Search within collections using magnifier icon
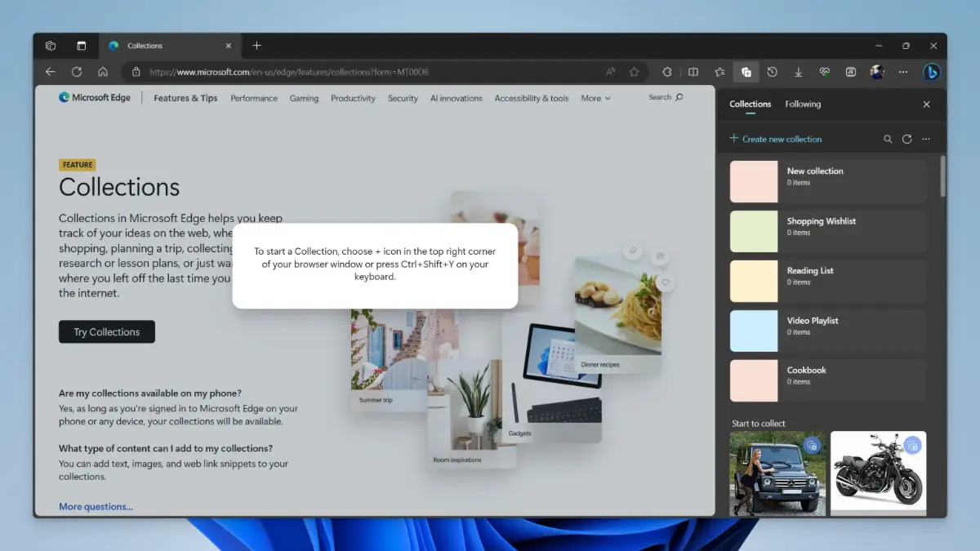980x551 pixels. click(x=888, y=140)
